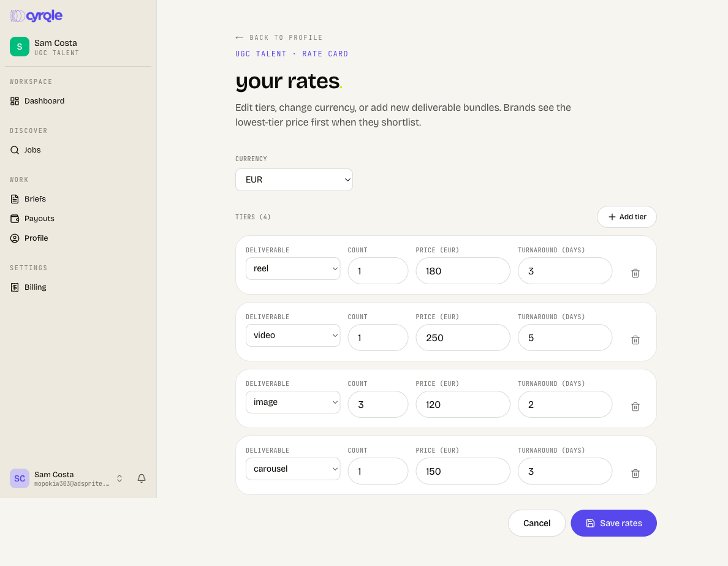This screenshot has height=566, width=728.
Task: Delete the image tier
Action: (635, 407)
